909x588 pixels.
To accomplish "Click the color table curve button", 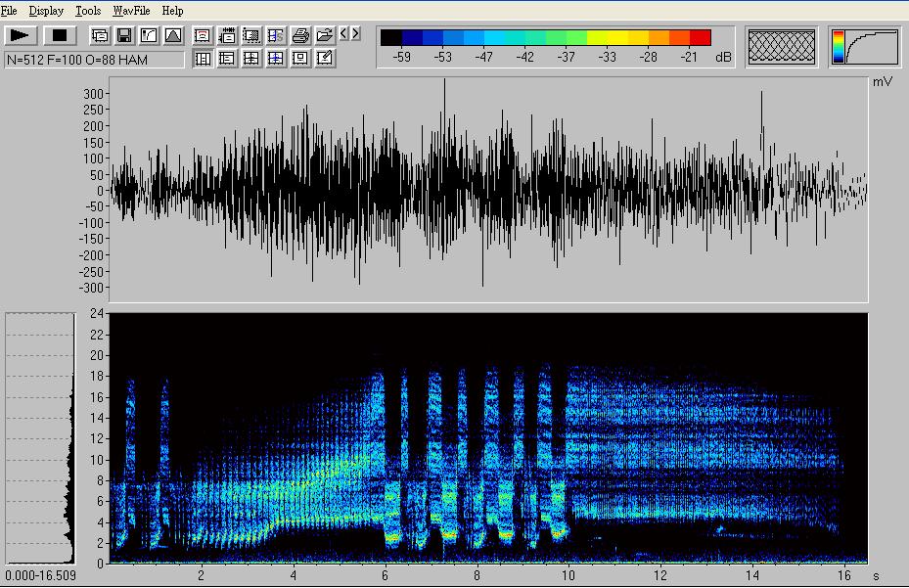I will point(865,47).
